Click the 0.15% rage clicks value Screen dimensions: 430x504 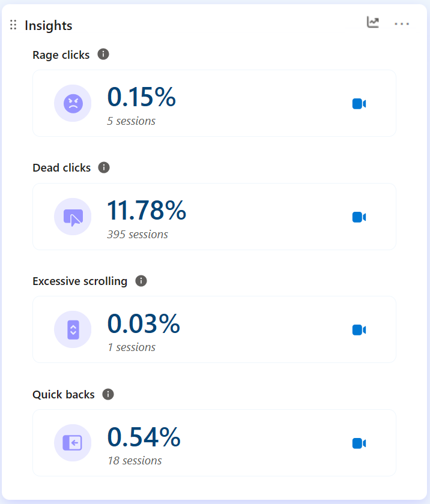pyautogui.click(x=141, y=97)
